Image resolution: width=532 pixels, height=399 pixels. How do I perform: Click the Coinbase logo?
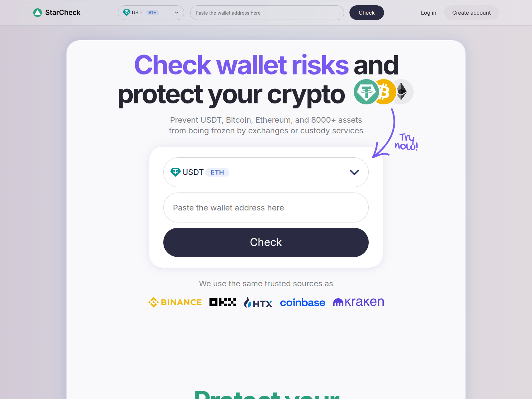coord(303,303)
